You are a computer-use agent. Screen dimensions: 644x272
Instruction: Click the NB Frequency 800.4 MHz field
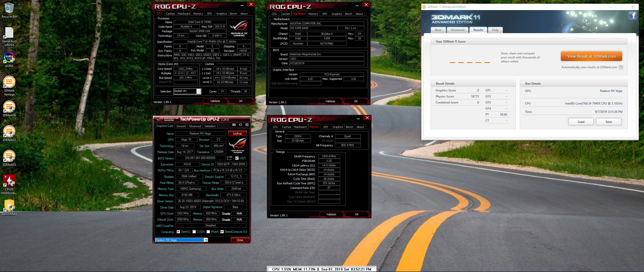tap(347, 145)
